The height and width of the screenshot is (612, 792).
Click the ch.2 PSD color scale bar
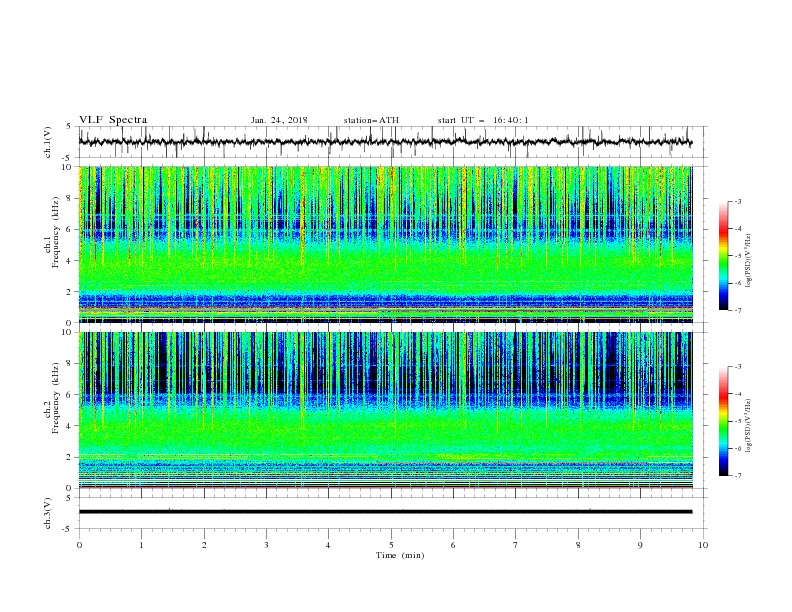[x=724, y=421]
